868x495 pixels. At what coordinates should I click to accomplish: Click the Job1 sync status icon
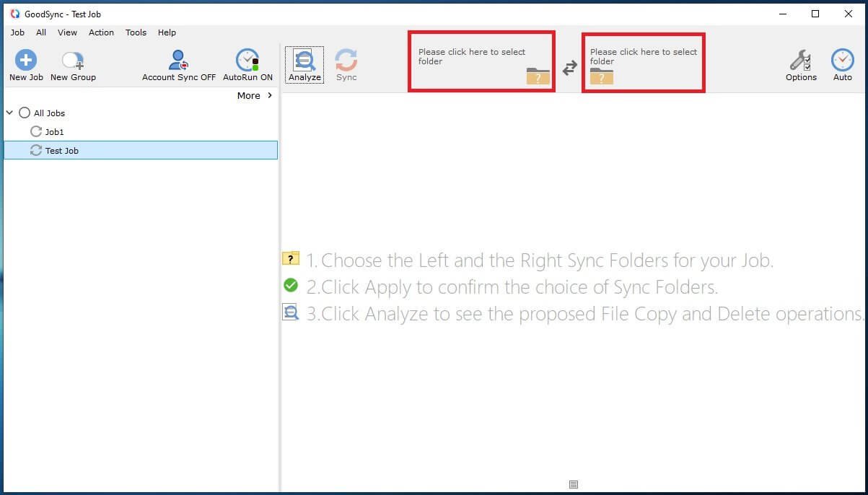point(36,131)
